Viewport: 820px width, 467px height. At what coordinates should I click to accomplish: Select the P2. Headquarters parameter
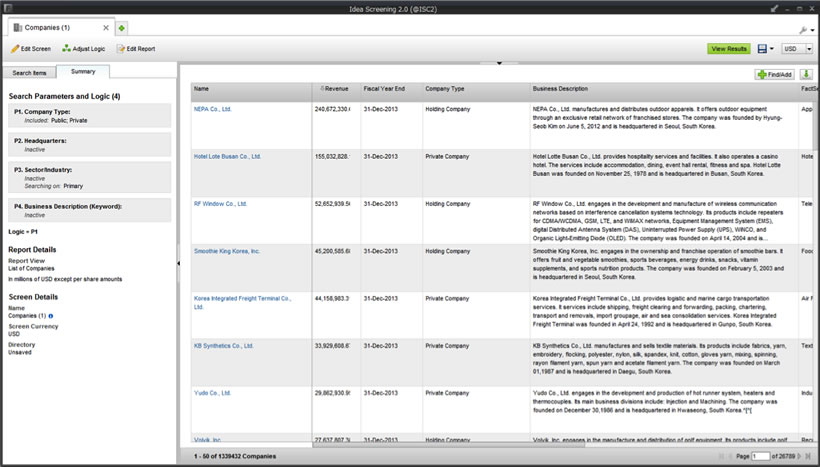click(x=89, y=144)
